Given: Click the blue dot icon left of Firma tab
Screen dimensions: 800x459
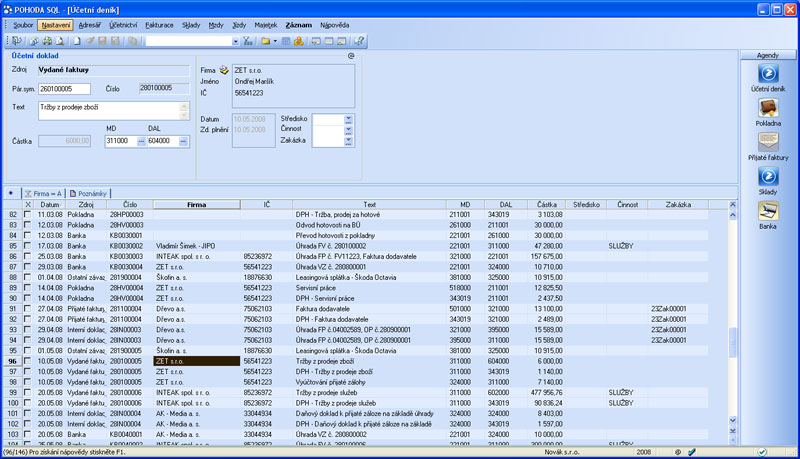Looking at the screenshot, I should point(11,193).
